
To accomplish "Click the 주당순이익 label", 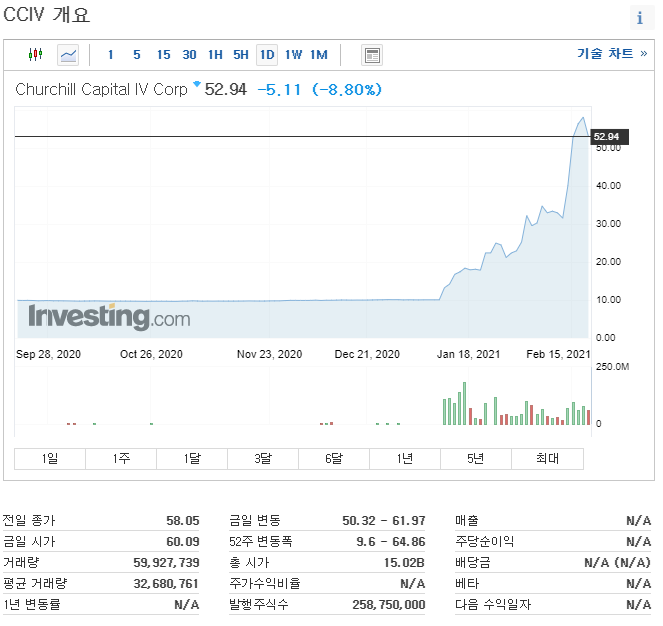I will [485, 542].
